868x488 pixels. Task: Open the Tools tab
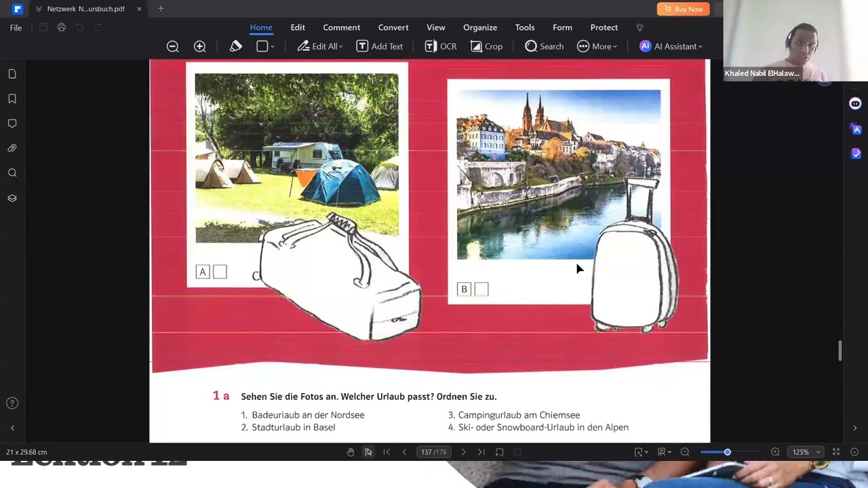point(525,27)
